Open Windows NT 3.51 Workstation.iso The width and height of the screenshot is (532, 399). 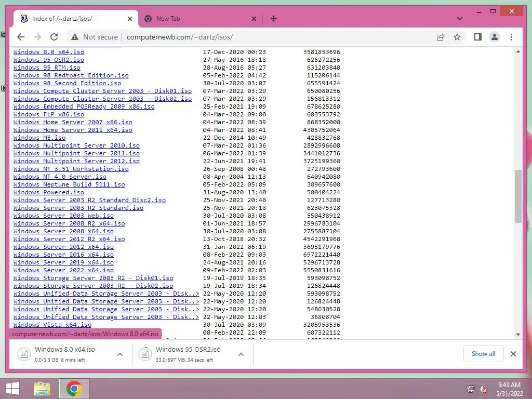click(x=71, y=169)
